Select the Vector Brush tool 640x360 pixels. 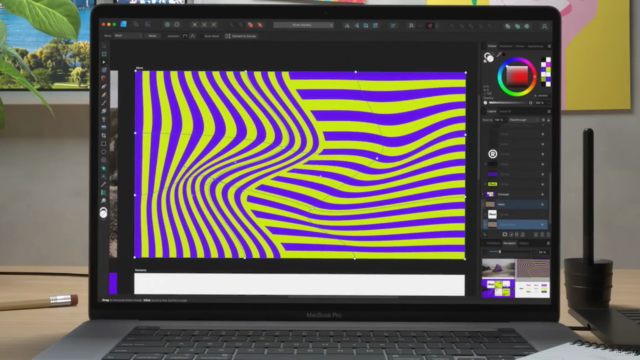click(104, 103)
